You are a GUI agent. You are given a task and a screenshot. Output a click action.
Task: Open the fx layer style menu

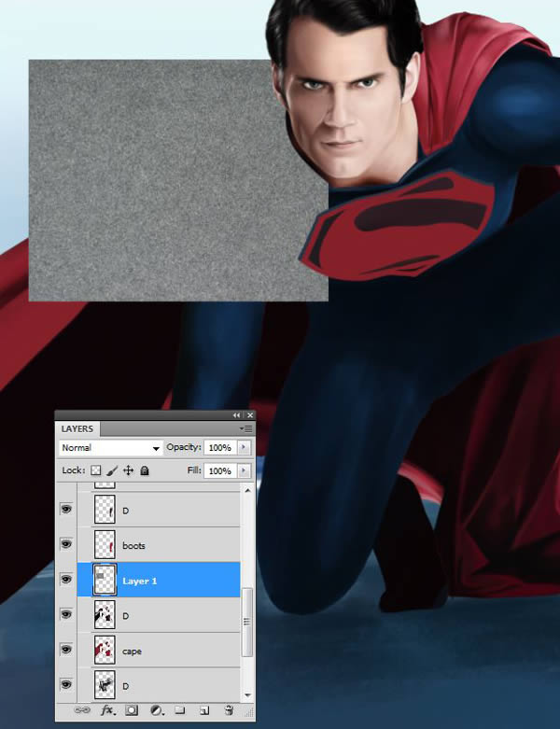point(108,710)
